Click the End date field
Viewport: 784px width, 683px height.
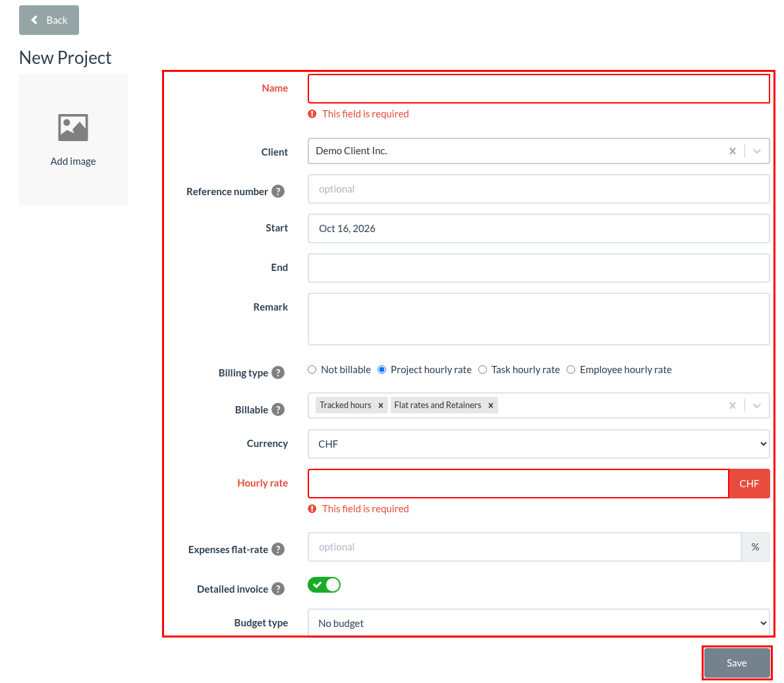538,268
